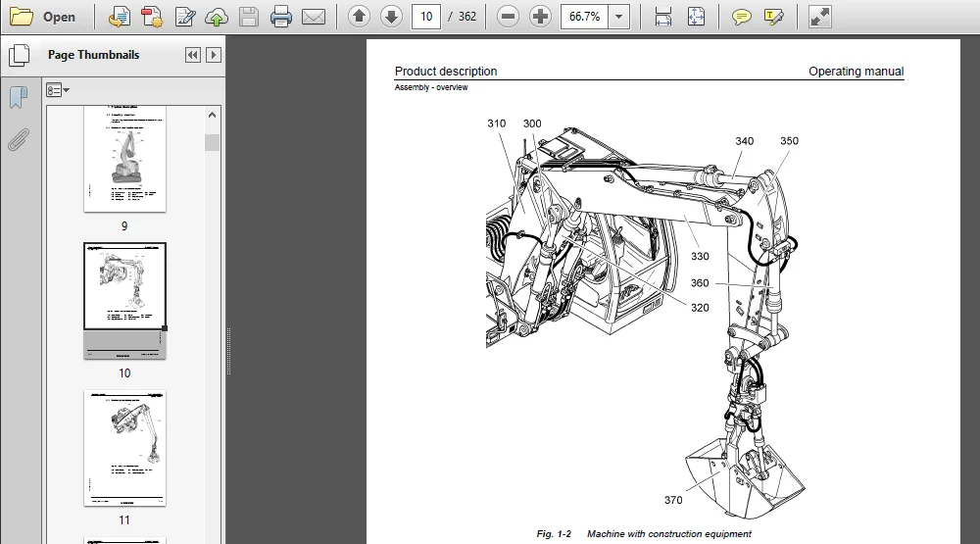Click the diagram label 320
The width and height of the screenshot is (980, 544).
click(700, 308)
